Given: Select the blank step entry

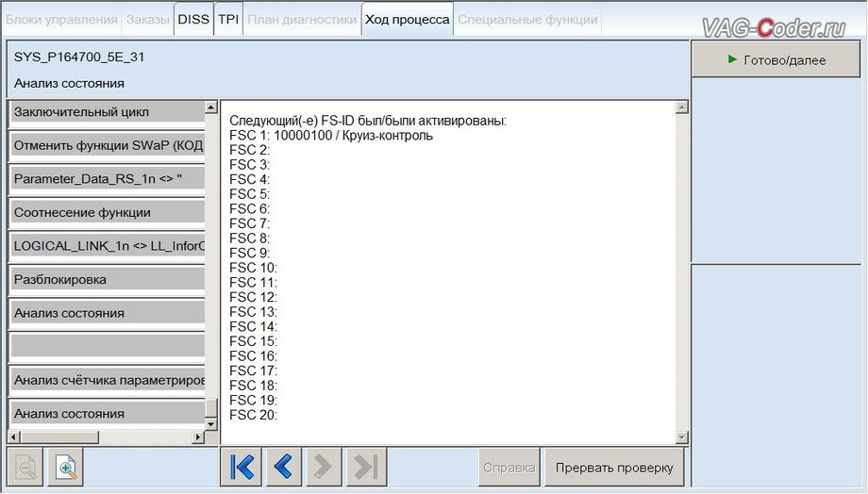Looking at the screenshot, I should (108, 346).
